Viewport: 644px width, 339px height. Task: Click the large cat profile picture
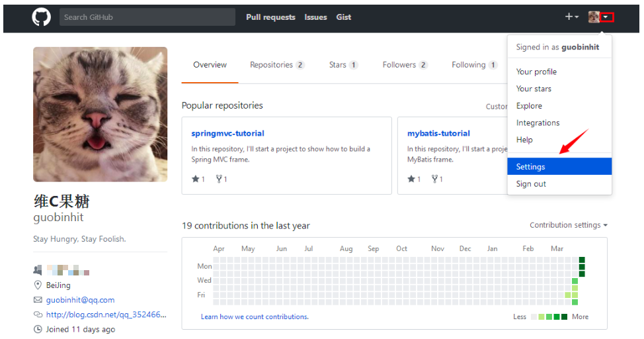click(101, 115)
